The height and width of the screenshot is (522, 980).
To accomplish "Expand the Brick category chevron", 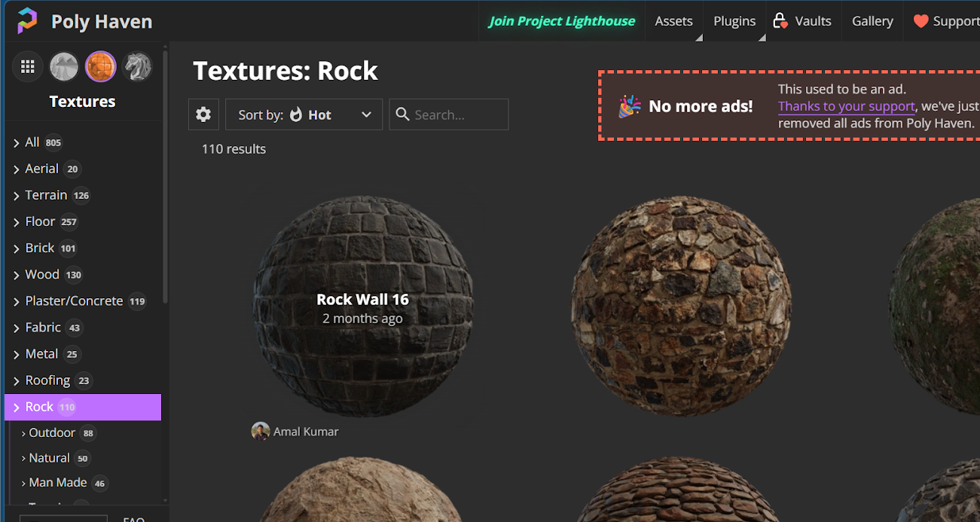I will (17, 249).
